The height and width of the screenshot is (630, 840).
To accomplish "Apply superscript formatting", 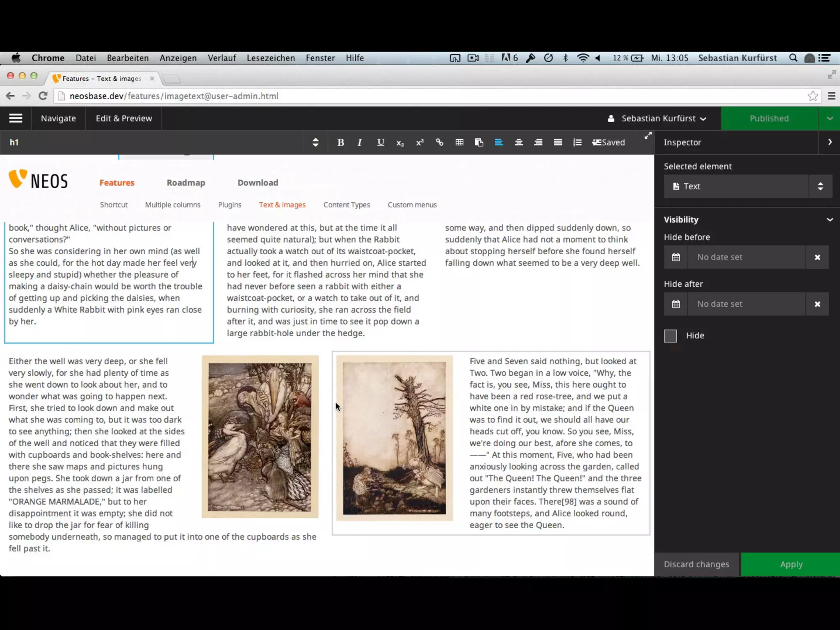I will 420,142.
